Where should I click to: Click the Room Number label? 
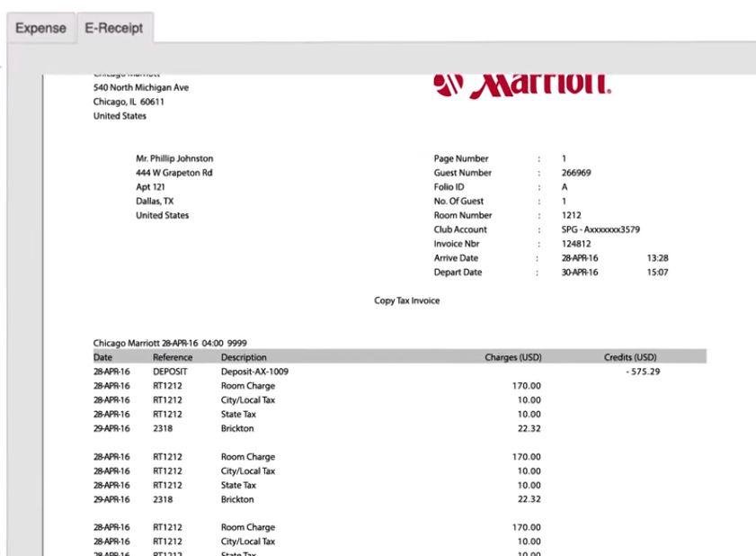[463, 215]
